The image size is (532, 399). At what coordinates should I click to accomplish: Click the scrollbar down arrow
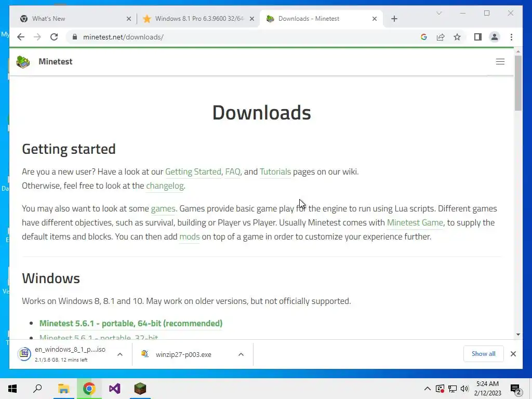[518, 335]
